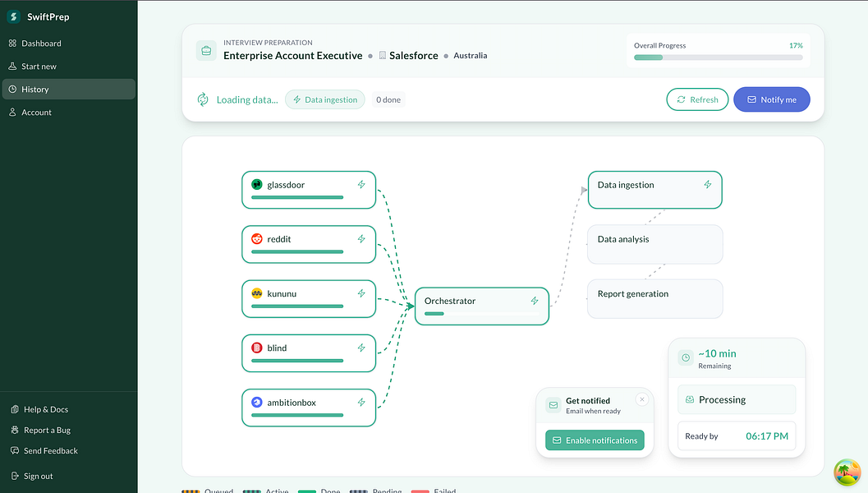
Task: Refresh the preparation status
Action: pos(697,99)
